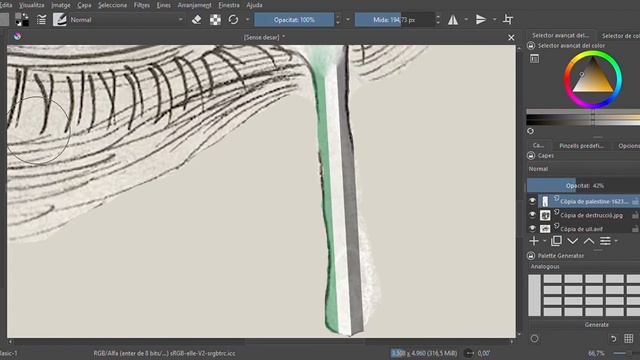Open the Selecciona menu
Screen dimensions: 640x360
(112, 5)
